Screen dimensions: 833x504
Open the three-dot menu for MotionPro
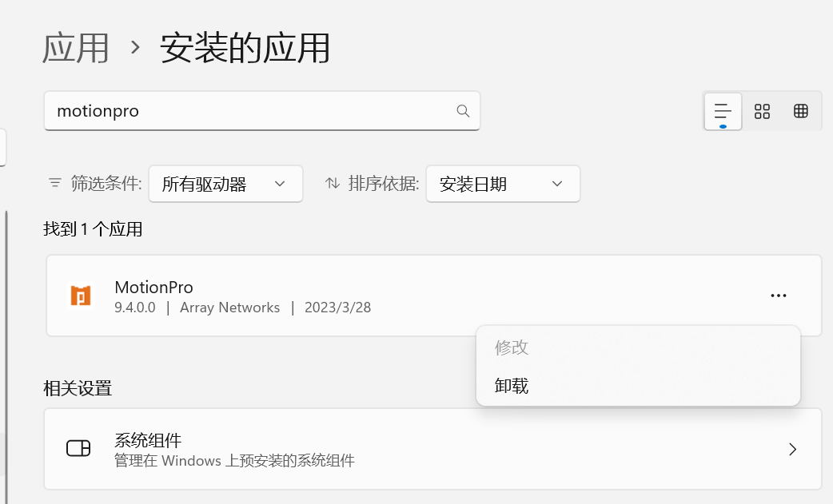pos(779,296)
